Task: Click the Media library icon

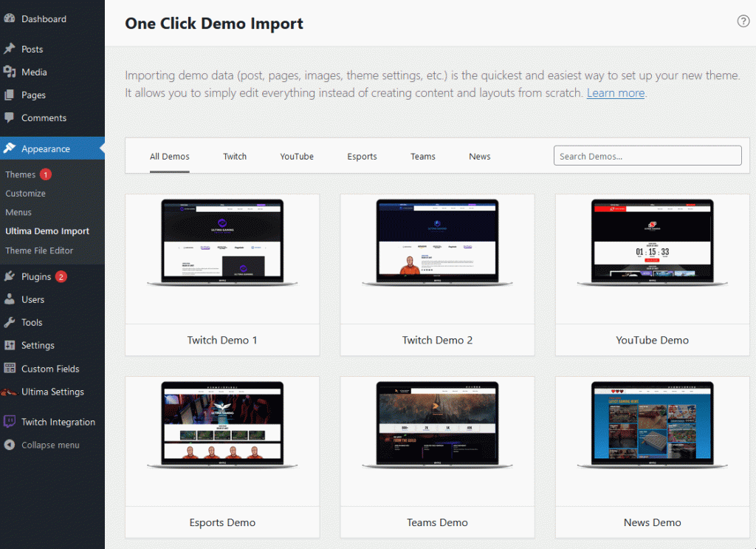Action: 9,72
